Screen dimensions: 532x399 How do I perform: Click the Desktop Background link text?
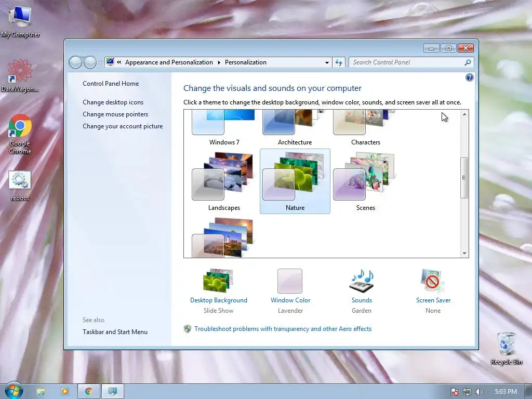click(x=219, y=300)
